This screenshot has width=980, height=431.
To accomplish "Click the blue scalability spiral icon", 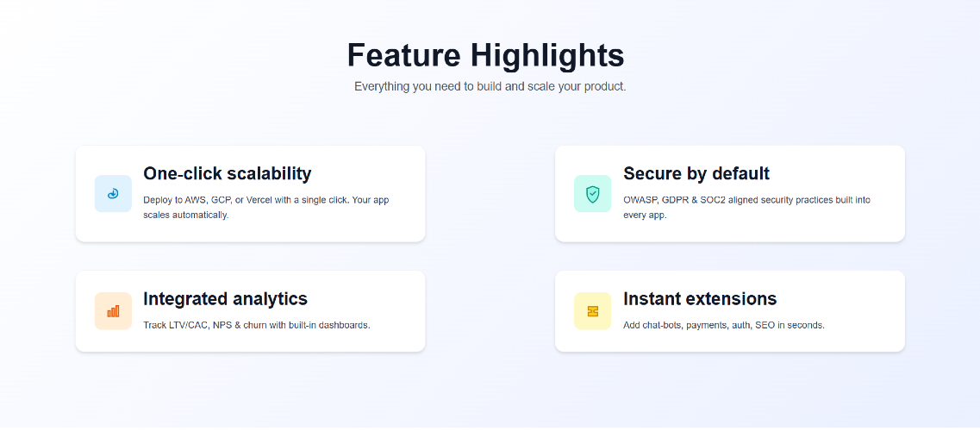I will pyautogui.click(x=113, y=194).
